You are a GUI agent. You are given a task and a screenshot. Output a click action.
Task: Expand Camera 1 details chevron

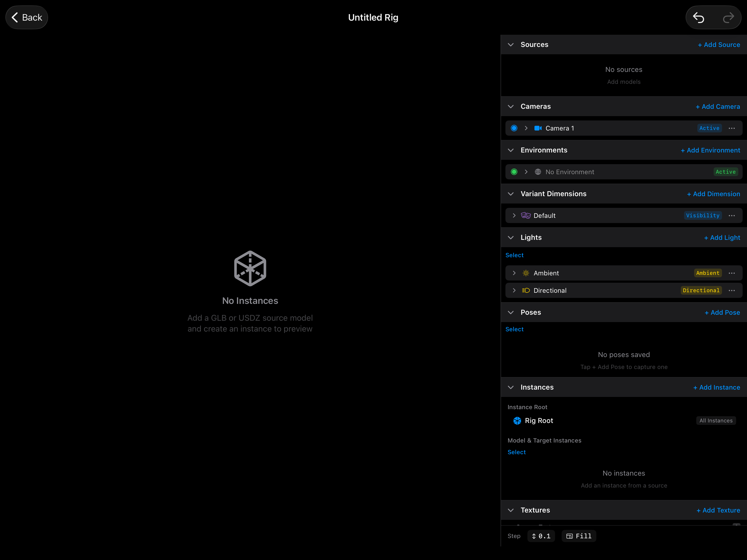click(x=526, y=128)
